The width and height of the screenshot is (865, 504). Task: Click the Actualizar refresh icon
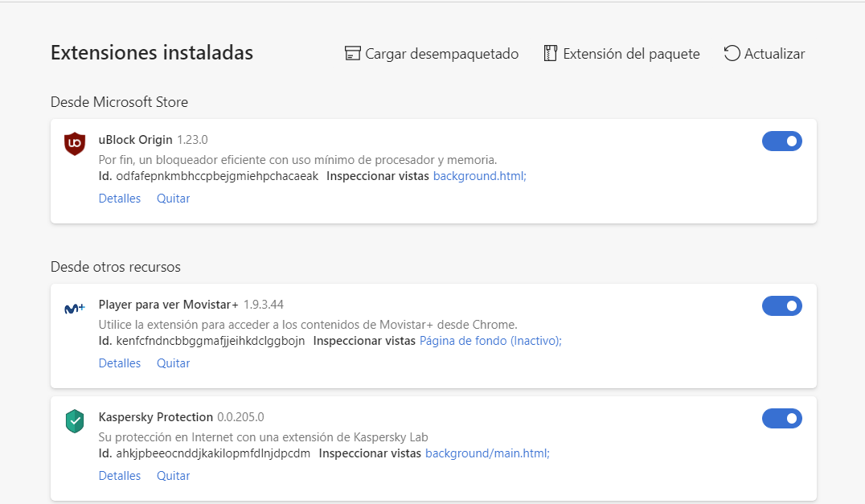(732, 54)
